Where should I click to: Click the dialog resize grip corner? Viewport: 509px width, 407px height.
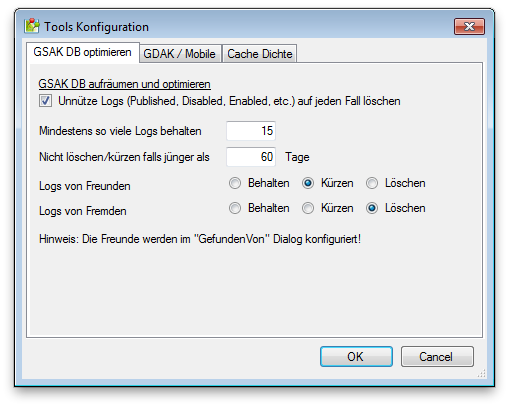[x=481, y=374]
